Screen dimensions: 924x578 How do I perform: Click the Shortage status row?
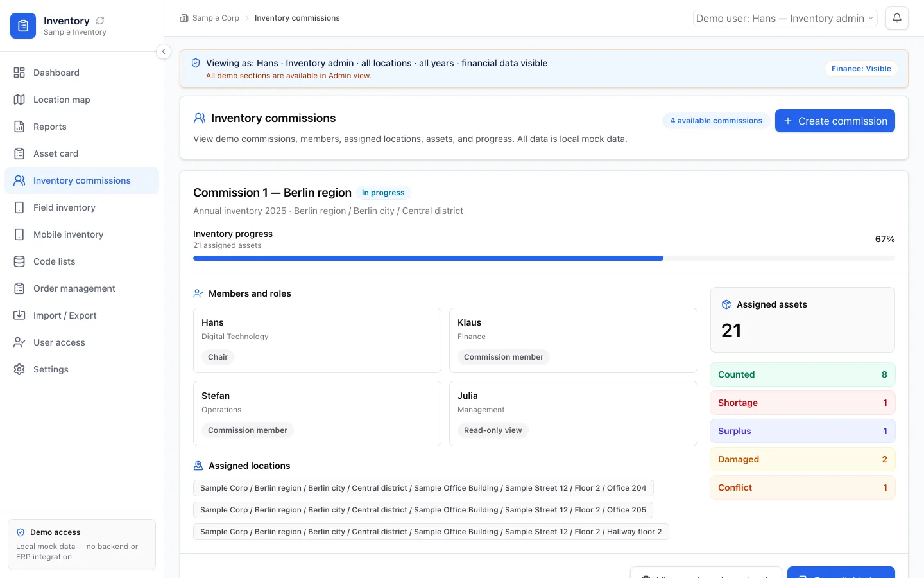pyautogui.click(x=803, y=403)
